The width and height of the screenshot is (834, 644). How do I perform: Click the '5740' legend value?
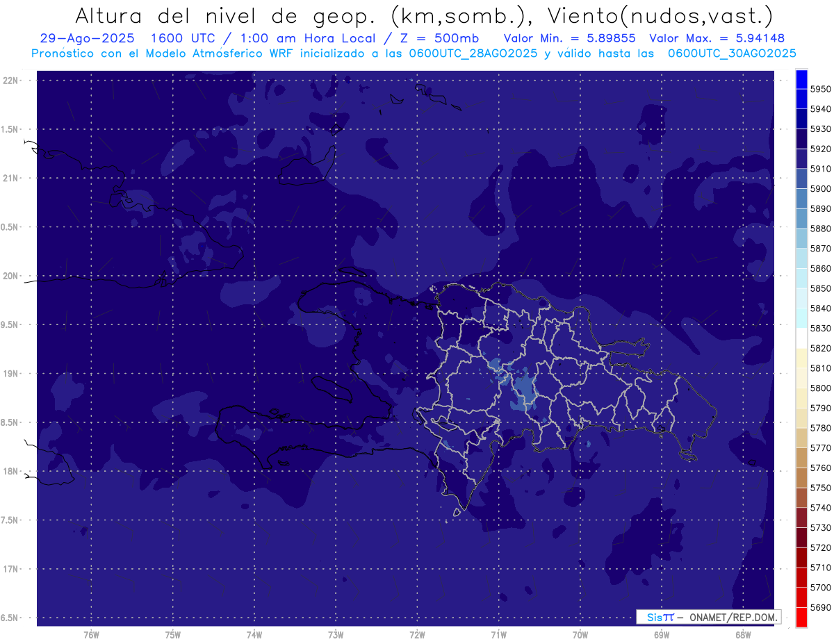tap(820, 508)
